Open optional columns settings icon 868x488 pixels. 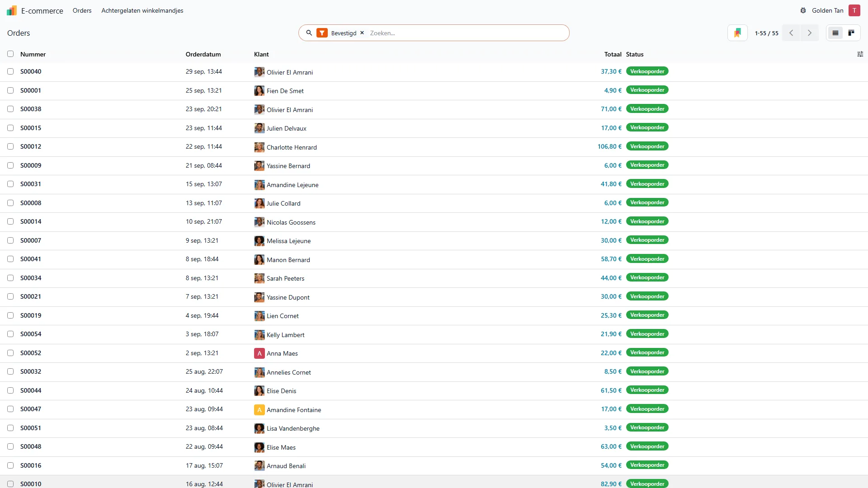pyautogui.click(x=860, y=54)
